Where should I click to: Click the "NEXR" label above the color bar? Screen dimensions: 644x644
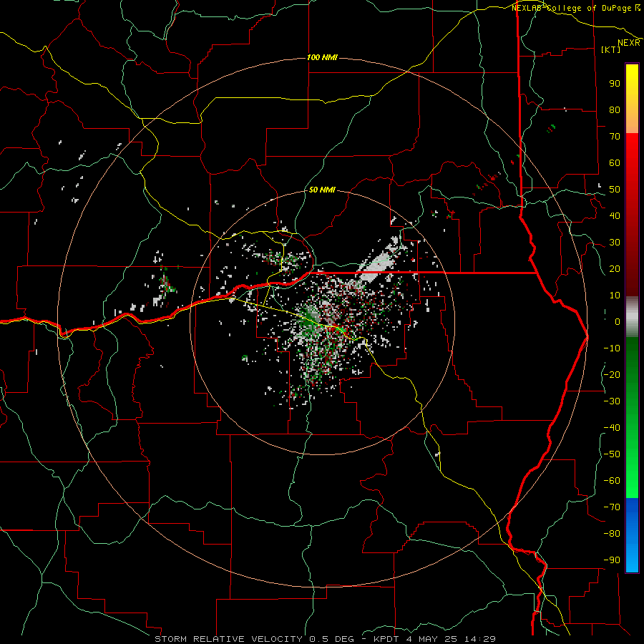tap(628, 43)
